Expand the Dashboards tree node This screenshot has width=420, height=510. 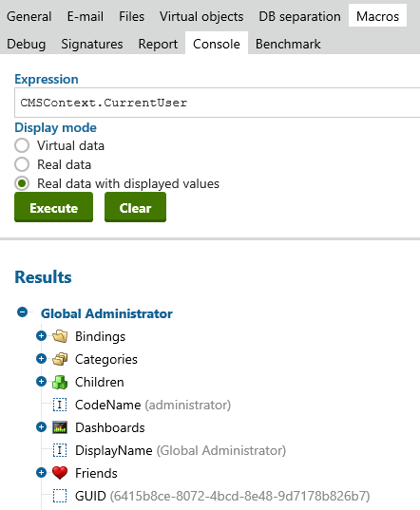(x=41, y=426)
